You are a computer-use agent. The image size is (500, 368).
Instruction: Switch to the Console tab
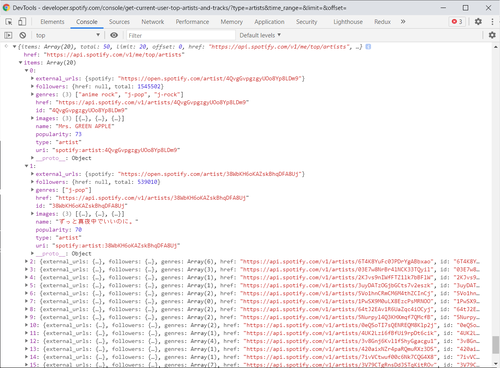tap(87, 22)
